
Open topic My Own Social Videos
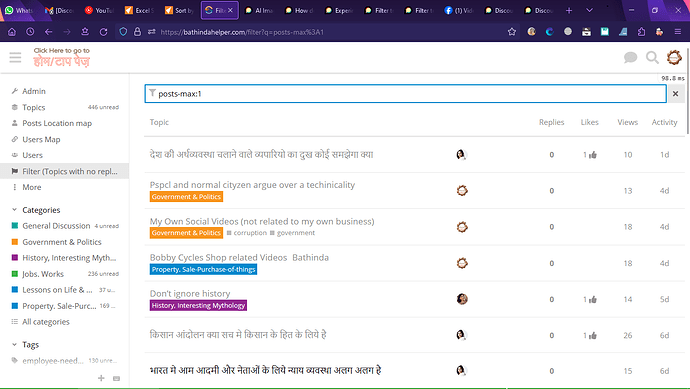[262, 221]
